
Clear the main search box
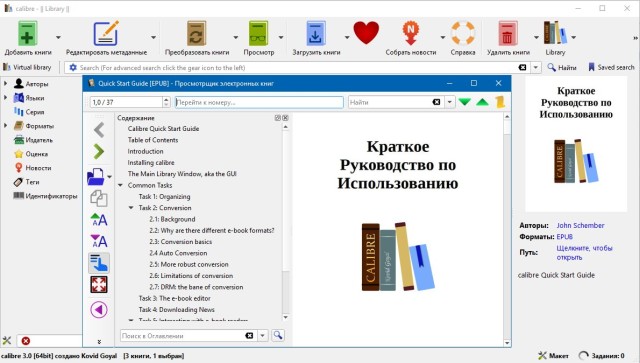click(x=522, y=67)
